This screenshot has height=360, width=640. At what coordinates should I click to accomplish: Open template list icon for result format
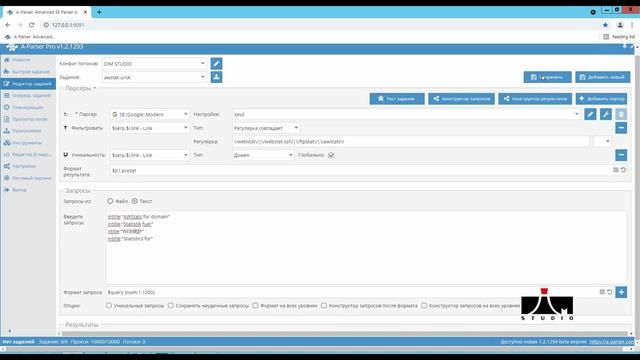[x=616, y=170]
